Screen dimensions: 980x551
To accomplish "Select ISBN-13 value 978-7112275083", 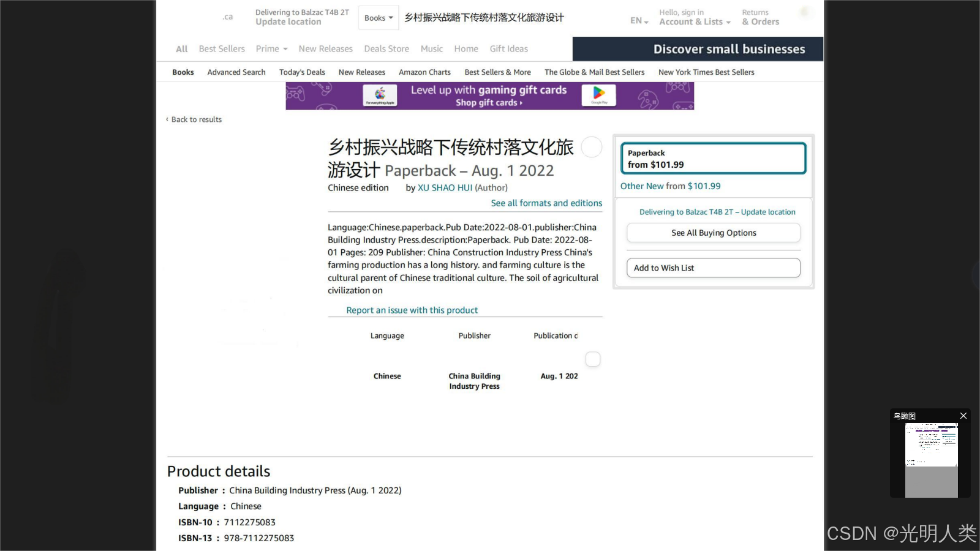I will point(259,538).
